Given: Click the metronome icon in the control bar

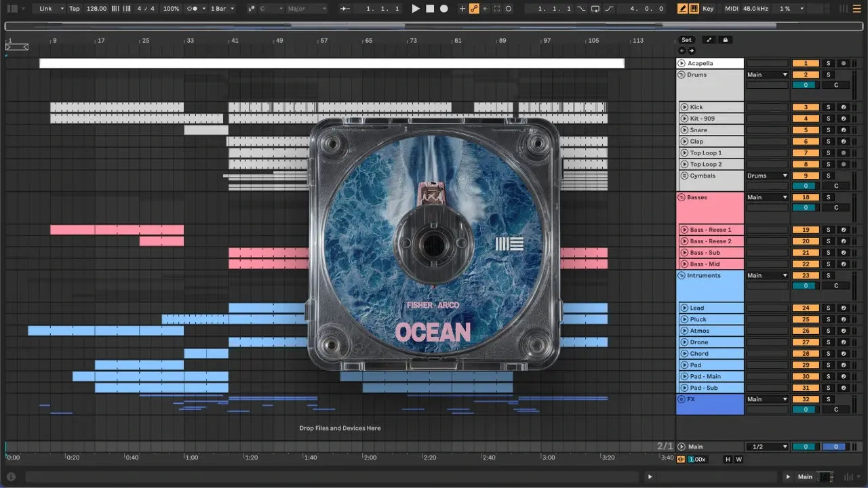Looking at the screenshot, I should coord(193,9).
